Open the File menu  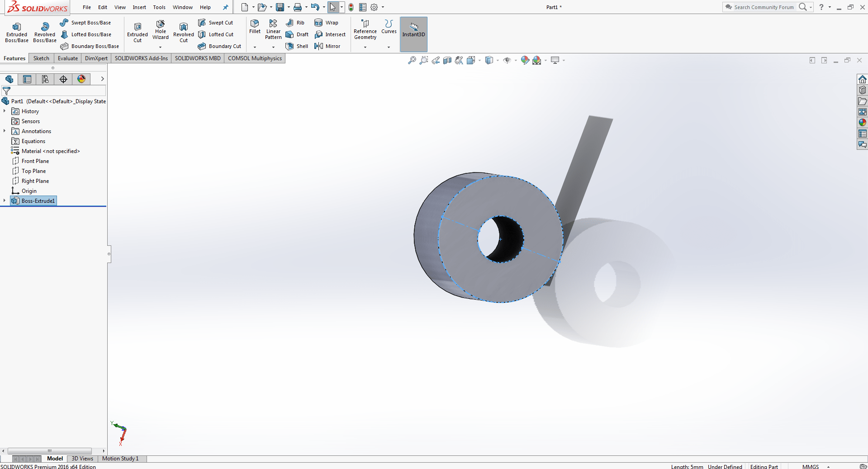pos(87,7)
